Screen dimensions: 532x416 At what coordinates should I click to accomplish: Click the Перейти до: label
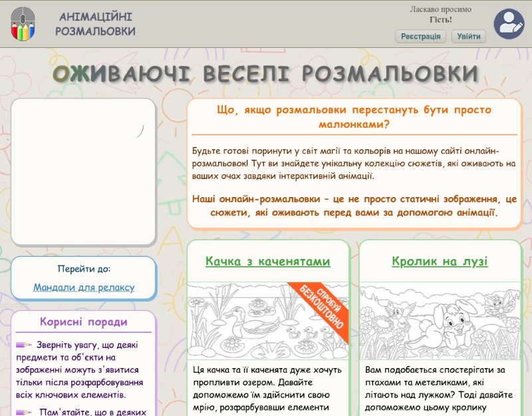84,269
